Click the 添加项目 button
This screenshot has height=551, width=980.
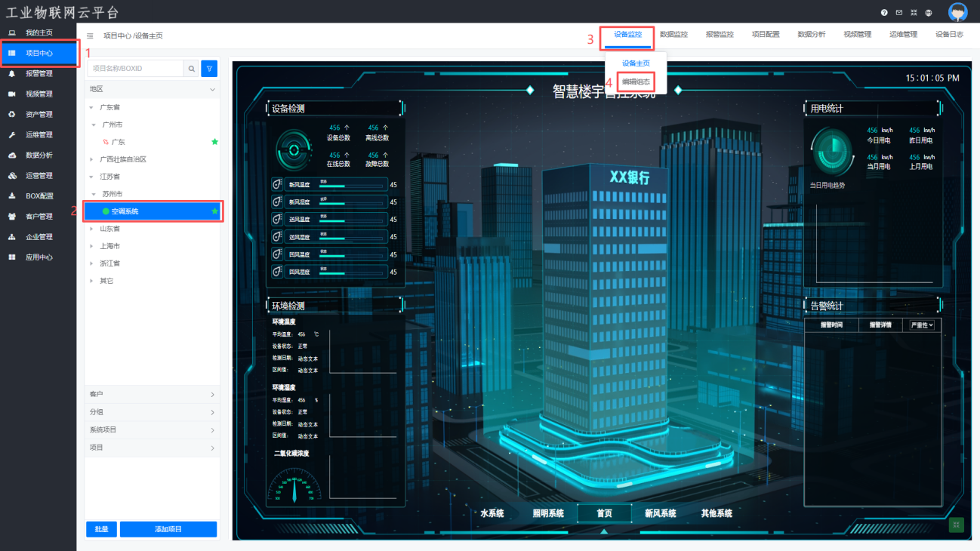coord(168,529)
